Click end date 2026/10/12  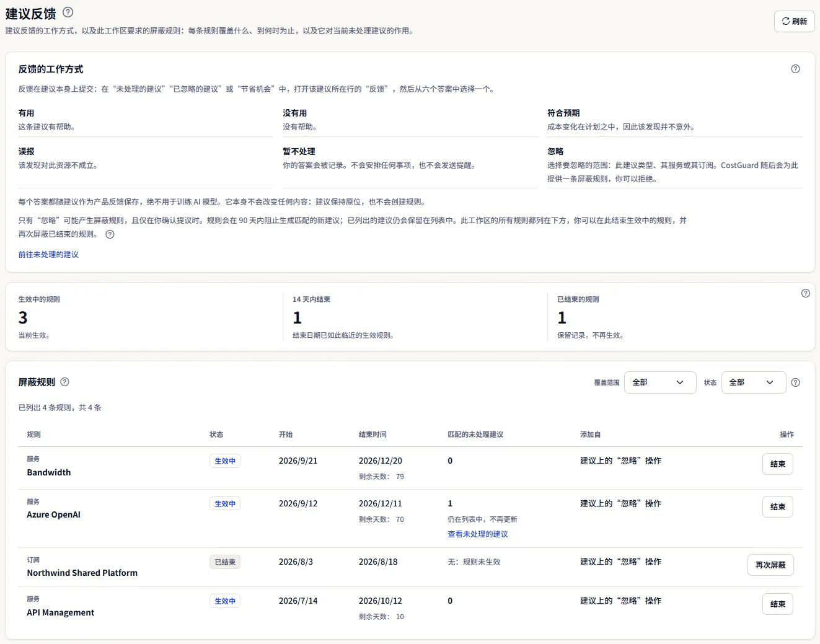click(x=381, y=601)
